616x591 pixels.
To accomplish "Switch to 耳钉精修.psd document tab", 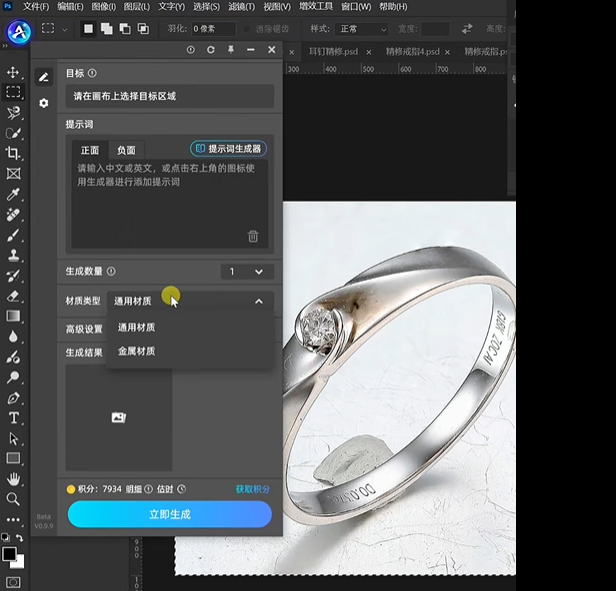I will (334, 51).
